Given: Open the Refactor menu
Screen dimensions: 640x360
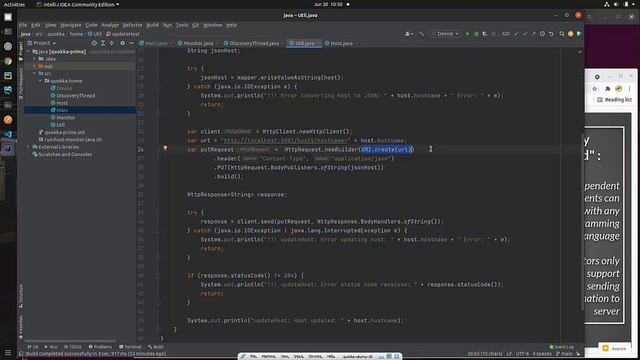Looking at the screenshot, I should (x=132, y=25).
